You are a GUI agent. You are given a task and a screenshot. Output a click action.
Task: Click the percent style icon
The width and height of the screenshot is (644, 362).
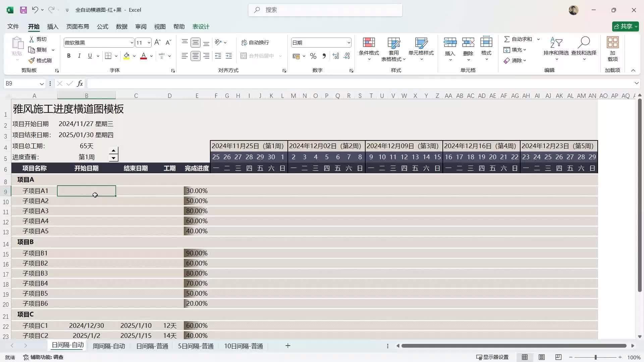[313, 56]
